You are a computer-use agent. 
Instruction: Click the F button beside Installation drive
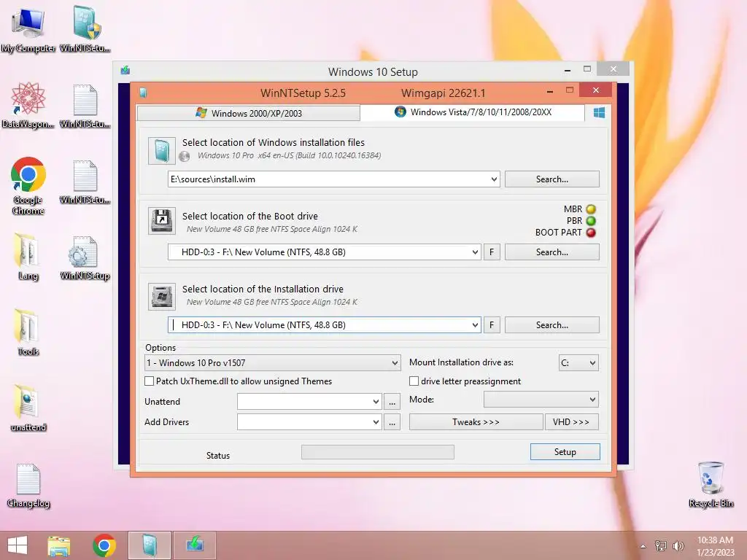point(492,325)
